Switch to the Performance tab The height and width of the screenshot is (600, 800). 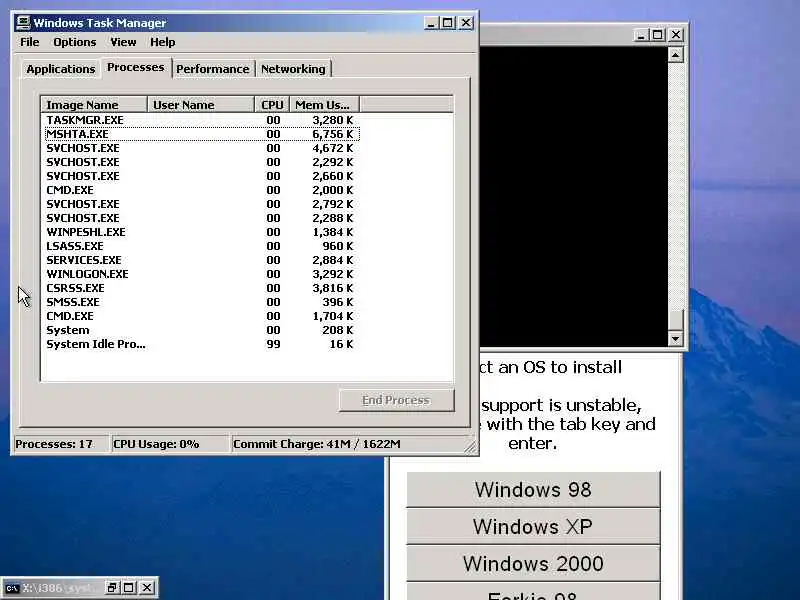click(213, 69)
